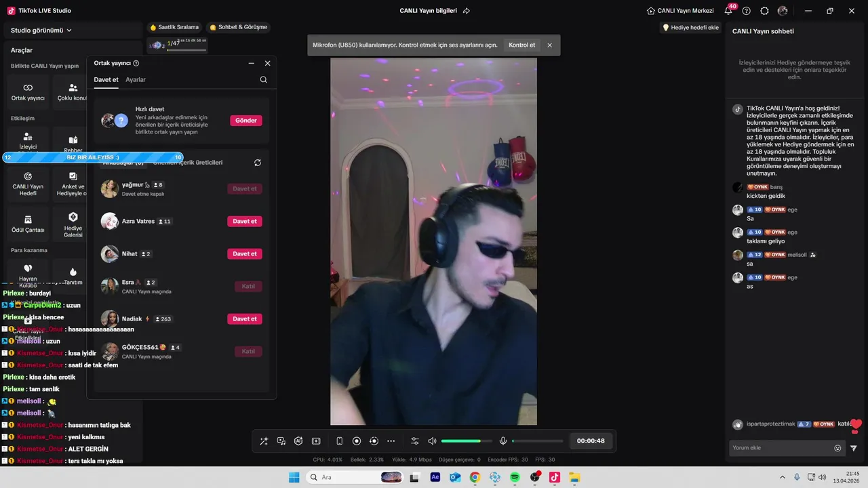
Task: Select the Önerilen içerik üreticileri tab
Action: (188, 163)
